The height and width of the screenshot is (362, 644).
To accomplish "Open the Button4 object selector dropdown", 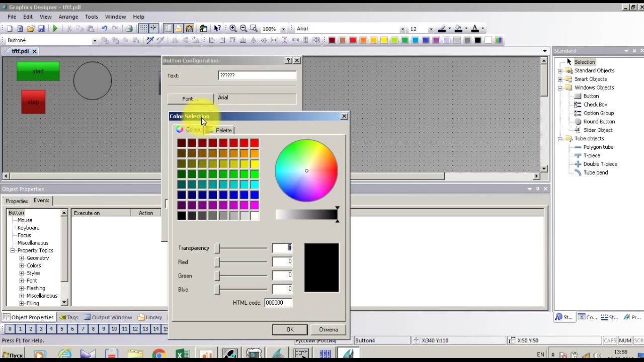I will click(95, 41).
